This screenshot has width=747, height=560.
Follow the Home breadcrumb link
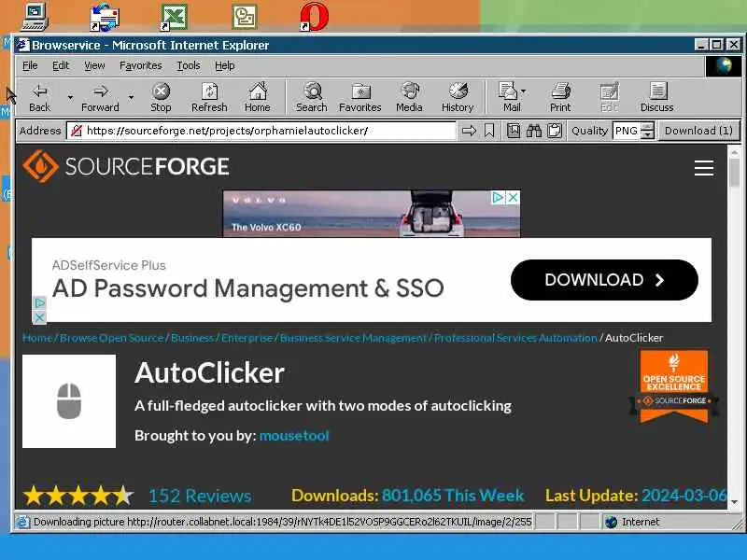(37, 338)
